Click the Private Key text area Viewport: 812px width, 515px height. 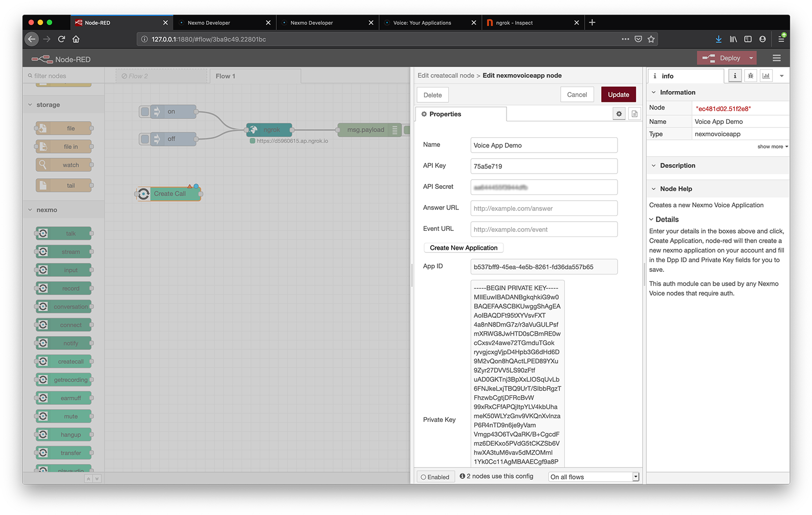tap(517, 374)
